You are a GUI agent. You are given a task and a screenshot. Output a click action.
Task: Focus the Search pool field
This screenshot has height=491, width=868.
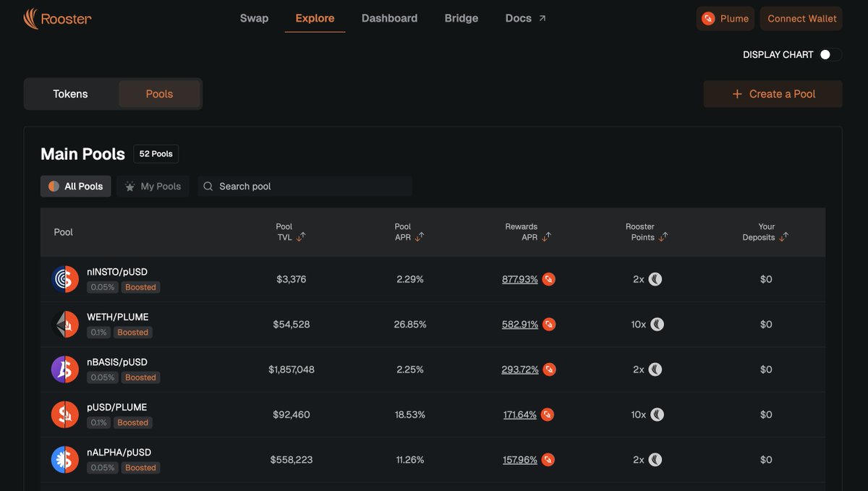pos(305,187)
